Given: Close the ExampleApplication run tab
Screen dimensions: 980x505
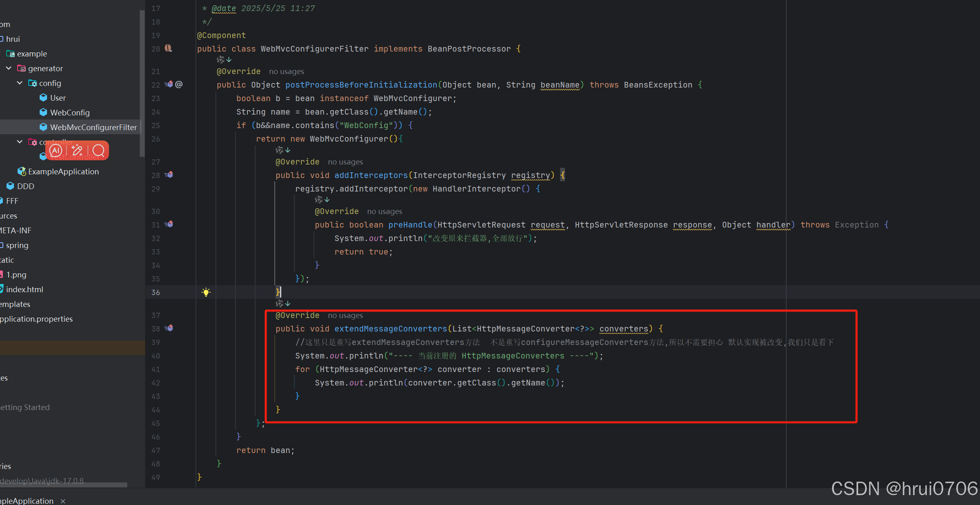Looking at the screenshot, I should pos(63,501).
